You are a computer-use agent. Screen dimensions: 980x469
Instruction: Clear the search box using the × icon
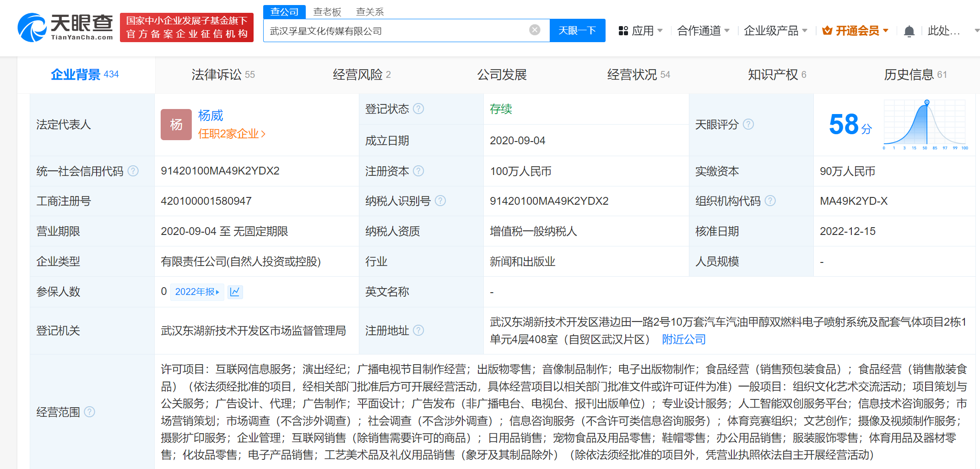535,29
